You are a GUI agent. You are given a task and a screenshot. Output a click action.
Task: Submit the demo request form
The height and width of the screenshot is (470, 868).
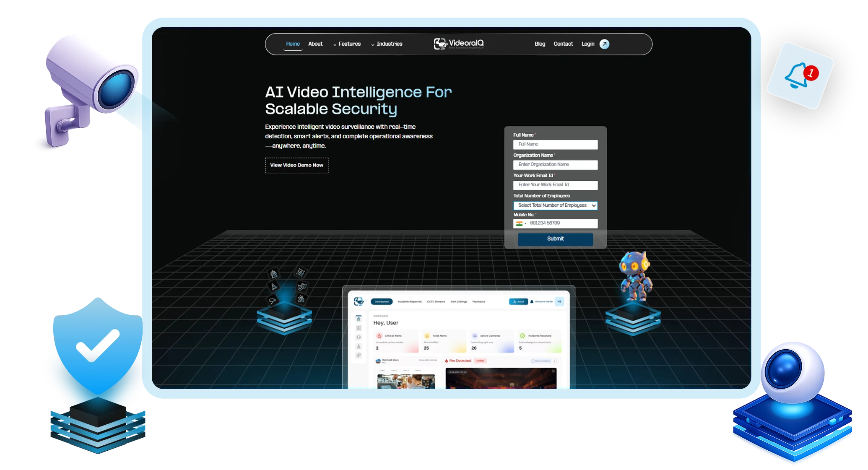[555, 239]
